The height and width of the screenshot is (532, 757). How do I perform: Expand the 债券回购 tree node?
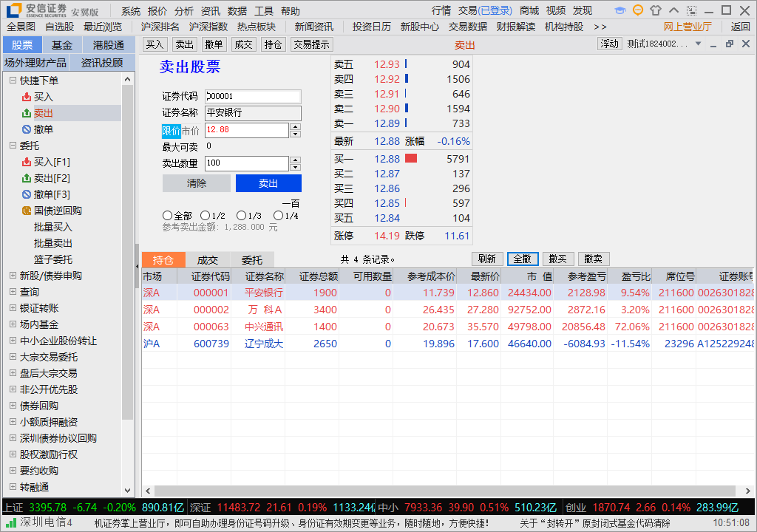[13, 406]
